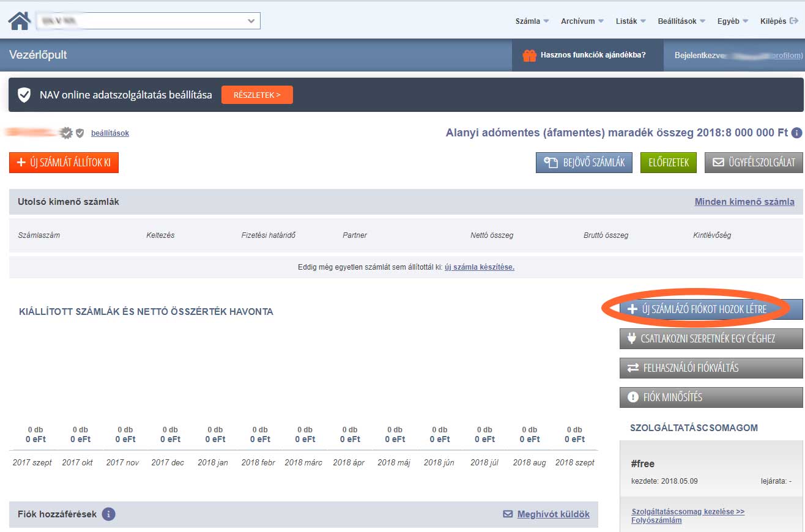Expand the Beállítások menu
This screenshot has width=805, height=532.
(x=681, y=21)
